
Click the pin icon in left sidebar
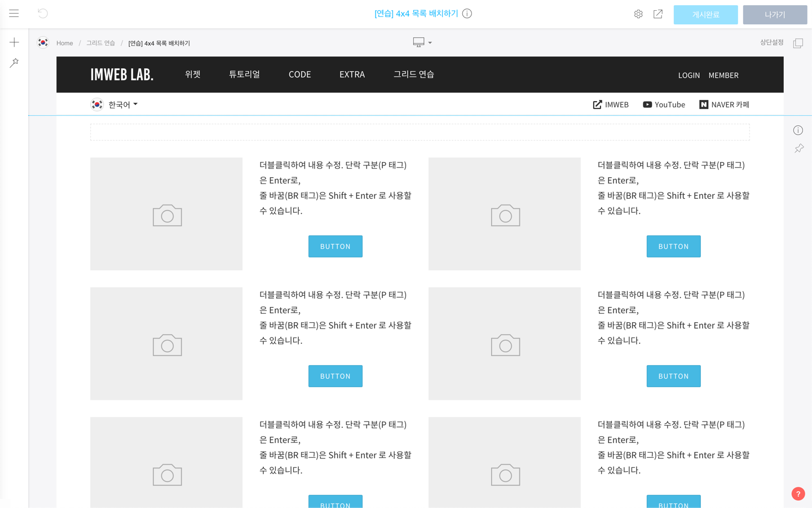[14, 63]
